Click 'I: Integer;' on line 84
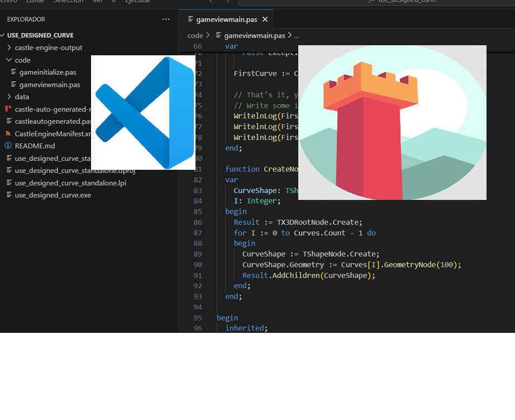 [257, 201]
